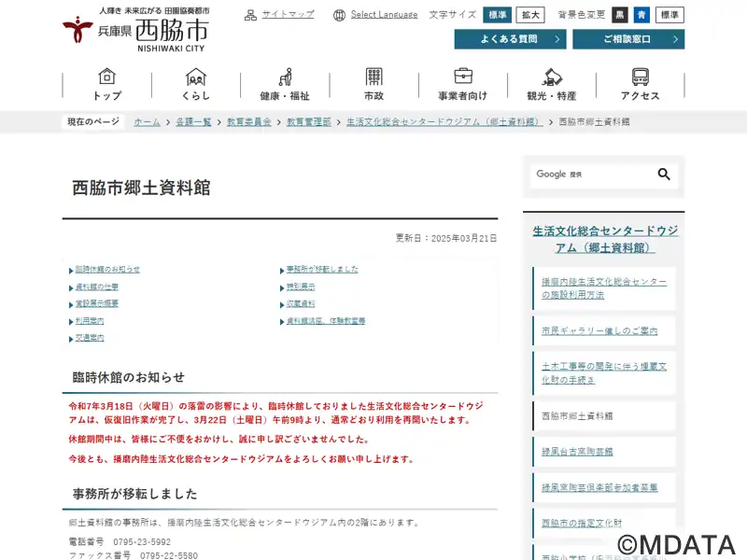
Task: Click the 観光・特産 icon
Action: pyautogui.click(x=552, y=77)
